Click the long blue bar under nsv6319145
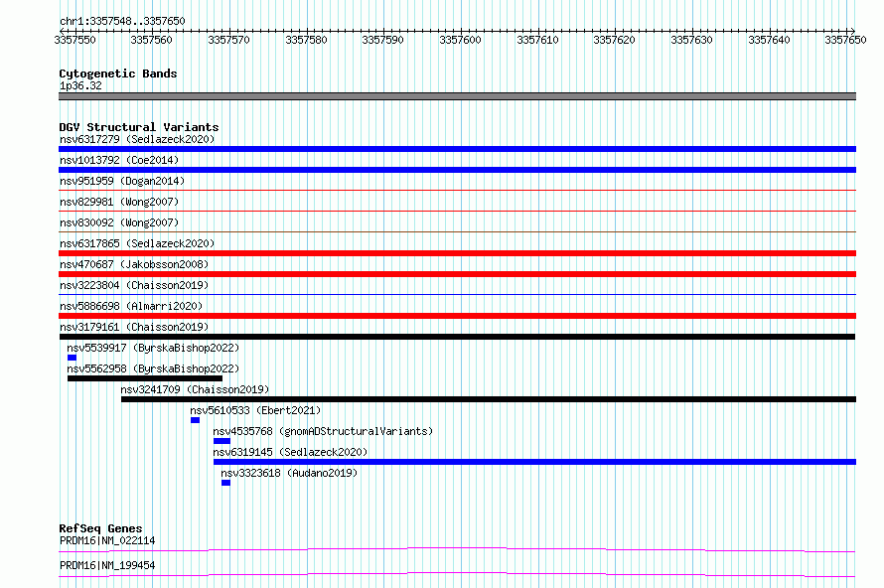The image size is (884, 588). (535, 462)
